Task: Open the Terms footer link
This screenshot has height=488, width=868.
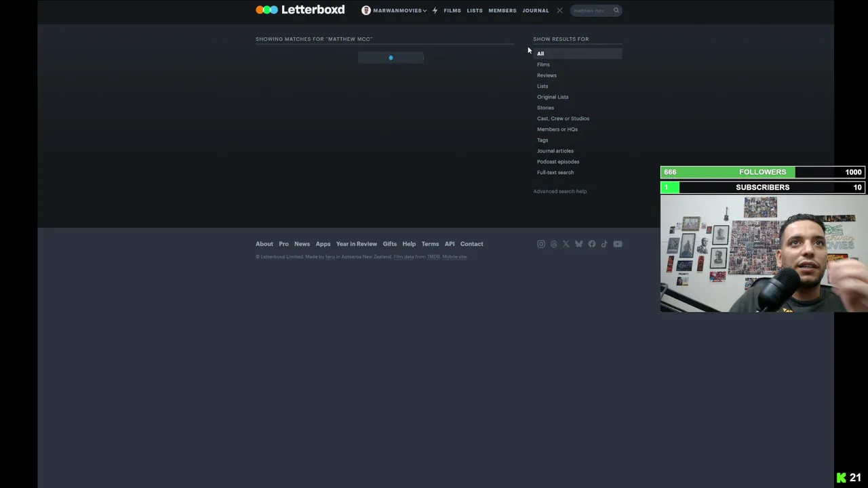Action: point(430,244)
